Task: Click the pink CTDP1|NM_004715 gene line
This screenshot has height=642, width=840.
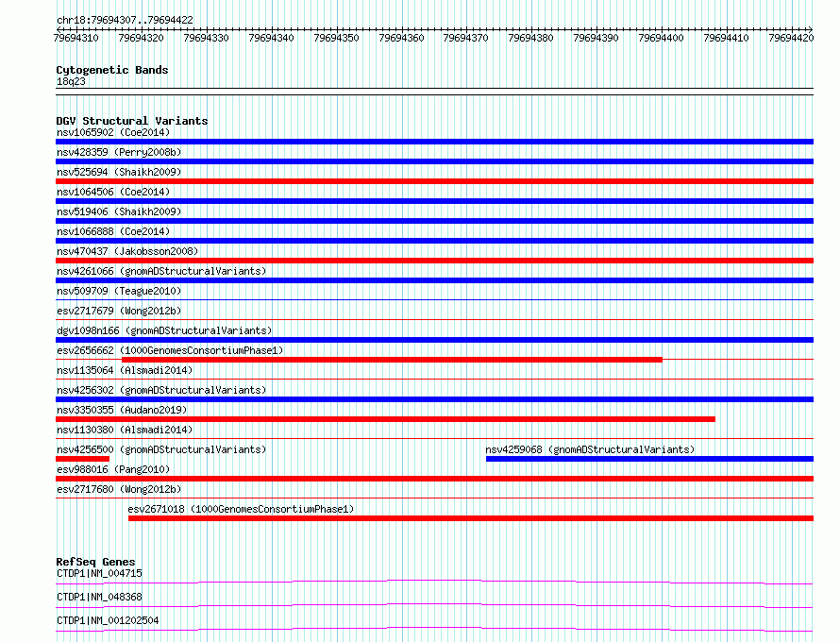Action: (434, 582)
